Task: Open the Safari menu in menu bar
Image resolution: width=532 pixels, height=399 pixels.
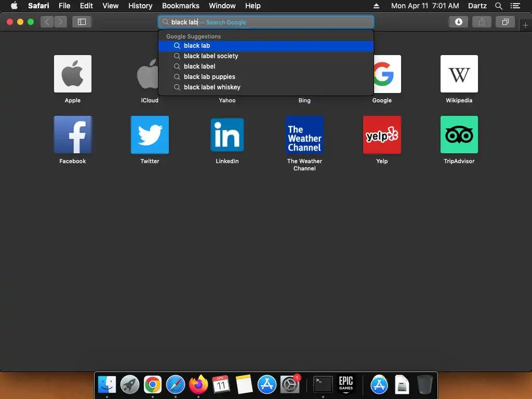Action: (x=38, y=6)
